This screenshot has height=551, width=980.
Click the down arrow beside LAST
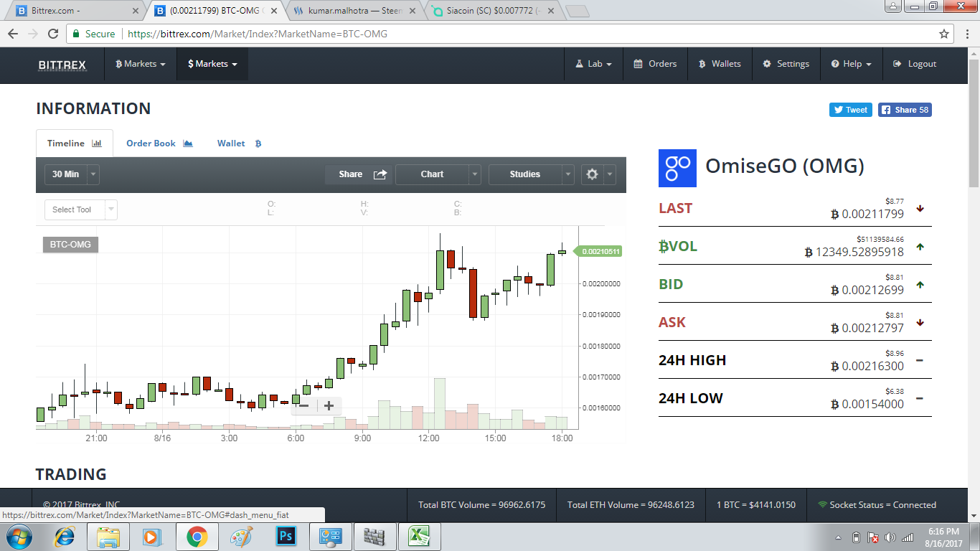tap(920, 209)
